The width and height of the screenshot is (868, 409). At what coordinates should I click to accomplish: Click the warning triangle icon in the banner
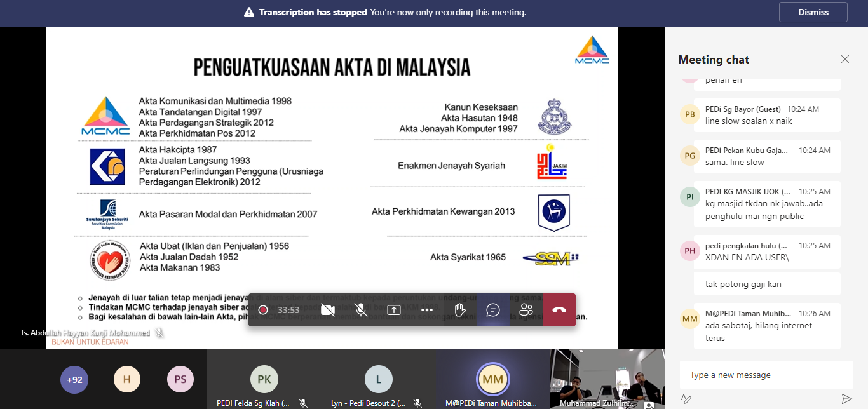[x=249, y=12]
